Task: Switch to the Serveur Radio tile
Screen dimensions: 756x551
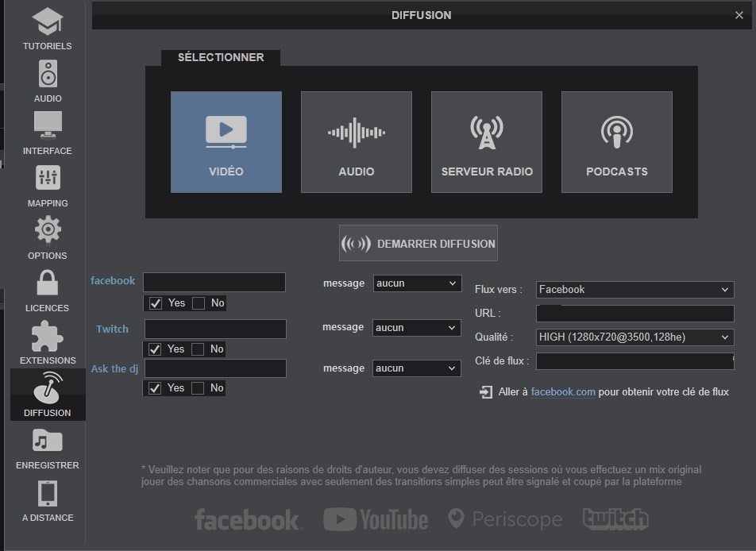Action: [x=487, y=142]
